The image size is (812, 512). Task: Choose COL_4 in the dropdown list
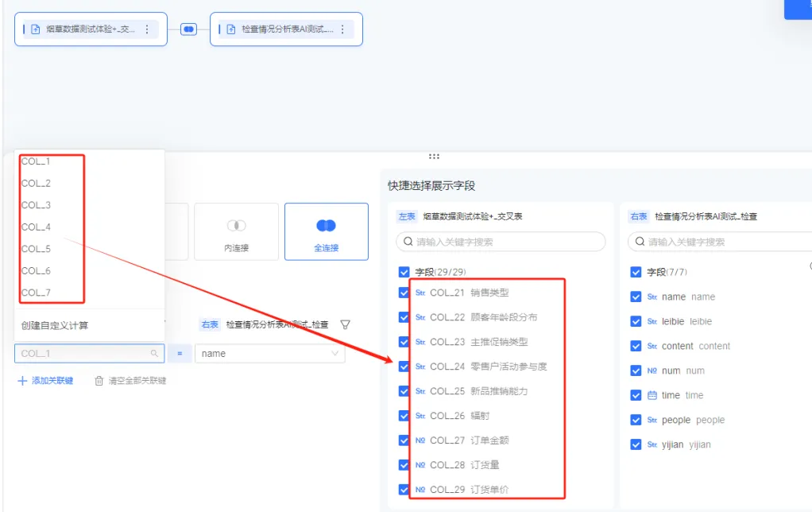(36, 227)
